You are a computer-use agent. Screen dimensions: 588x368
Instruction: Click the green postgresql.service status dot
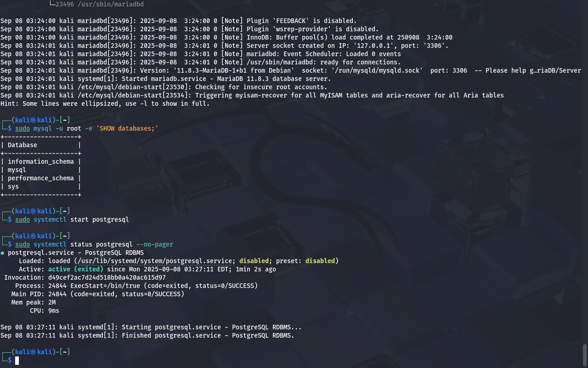click(x=2, y=253)
